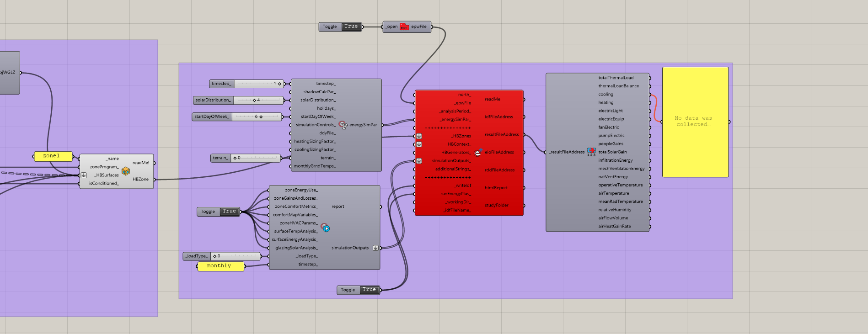
Task: Click the energySimPar component icon
Action: tap(343, 125)
